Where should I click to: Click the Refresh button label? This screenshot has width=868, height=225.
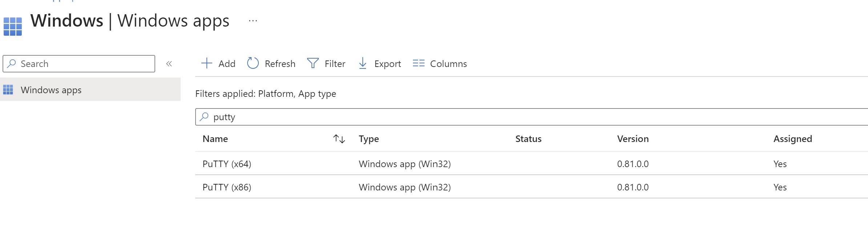280,64
